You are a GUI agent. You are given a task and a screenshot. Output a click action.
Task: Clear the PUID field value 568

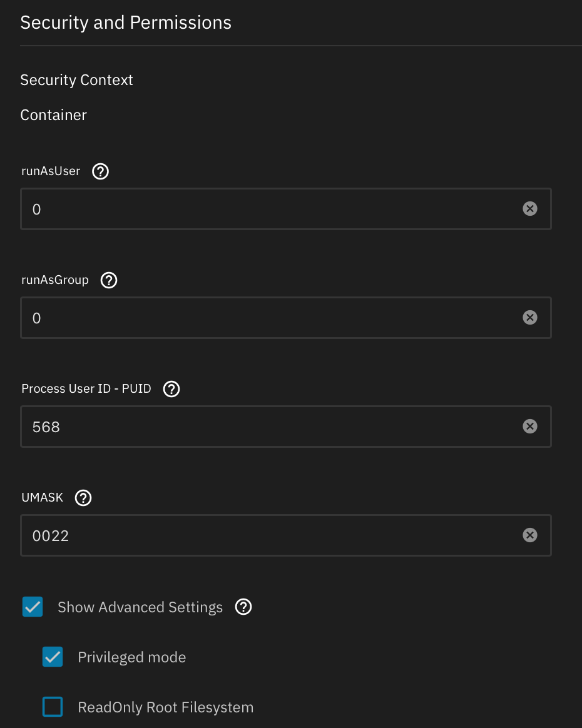[x=530, y=426]
